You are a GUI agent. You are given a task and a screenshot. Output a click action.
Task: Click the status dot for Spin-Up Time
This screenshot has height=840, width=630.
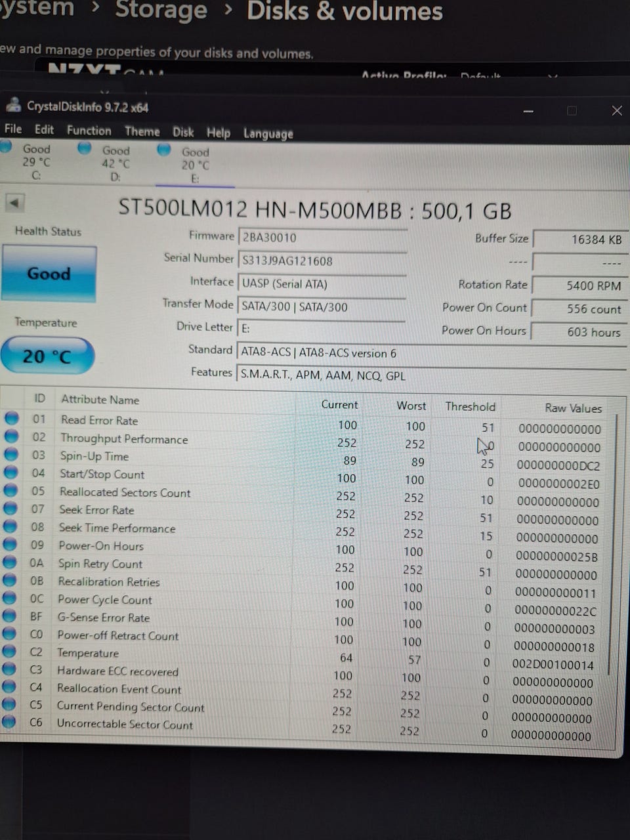(x=11, y=454)
